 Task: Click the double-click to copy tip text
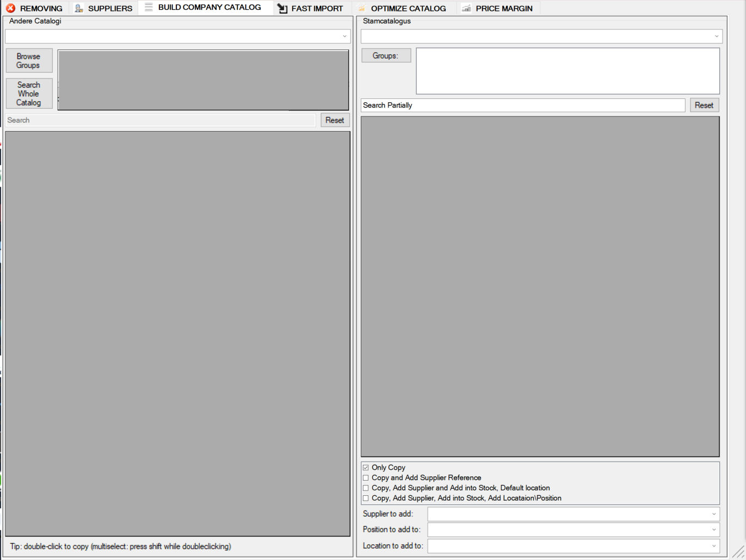[120, 546]
